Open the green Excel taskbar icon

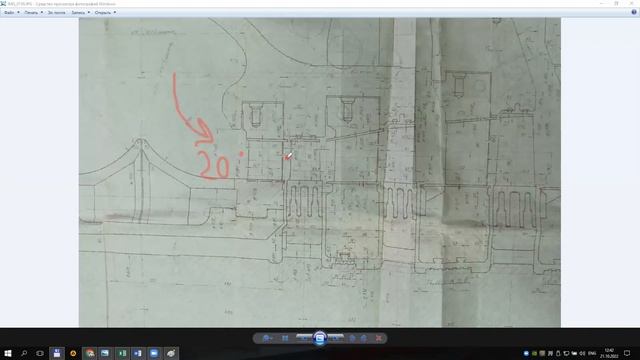(122, 353)
